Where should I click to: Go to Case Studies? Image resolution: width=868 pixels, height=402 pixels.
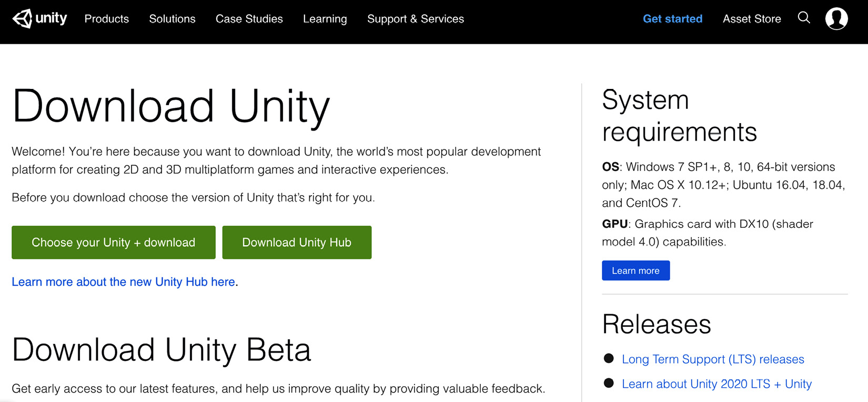click(x=249, y=19)
